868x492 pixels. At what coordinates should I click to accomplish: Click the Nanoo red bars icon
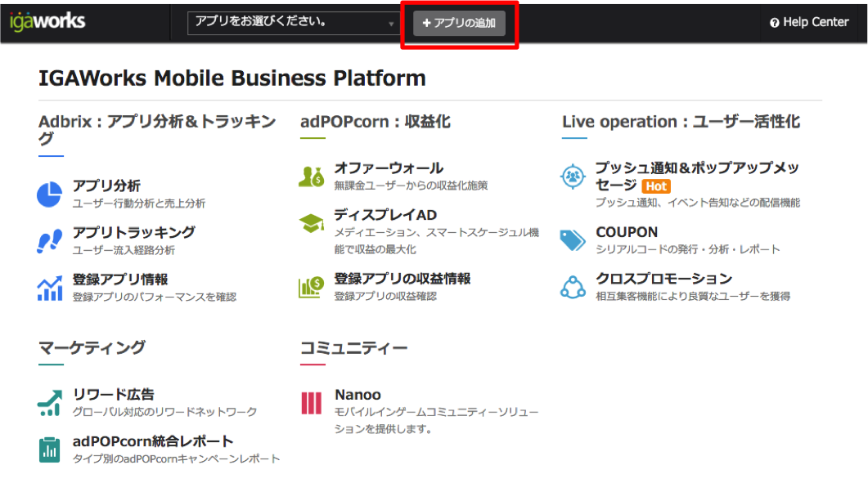tap(311, 403)
